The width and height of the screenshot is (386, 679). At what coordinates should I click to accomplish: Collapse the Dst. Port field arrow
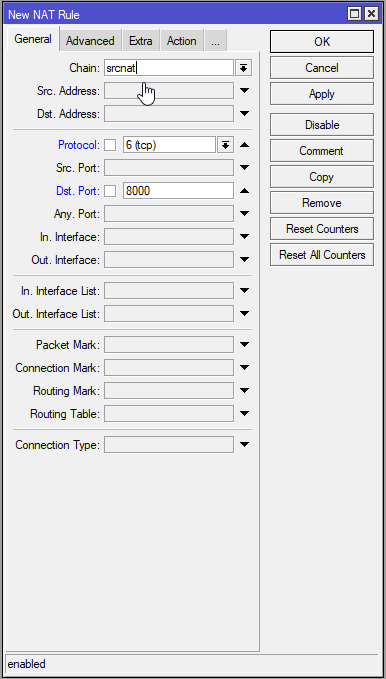coord(244,191)
